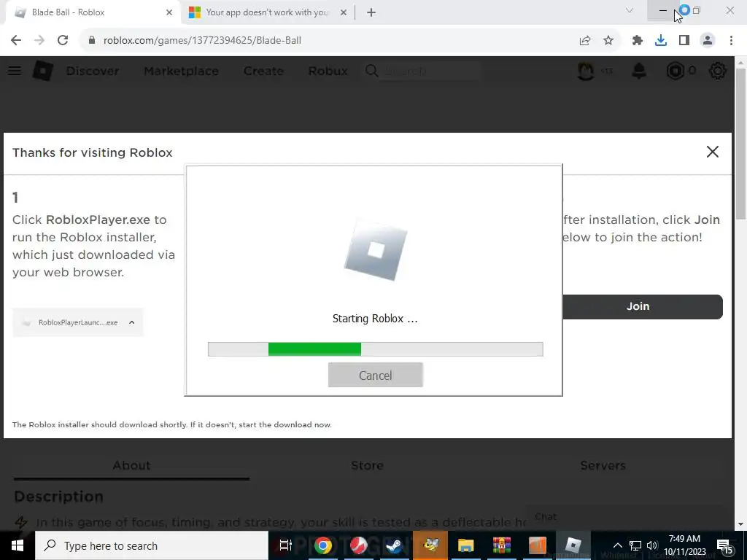Viewport: 747px width, 560px height.
Task: Switch to the Blade Ball - Roblox tab
Action: coord(93,12)
